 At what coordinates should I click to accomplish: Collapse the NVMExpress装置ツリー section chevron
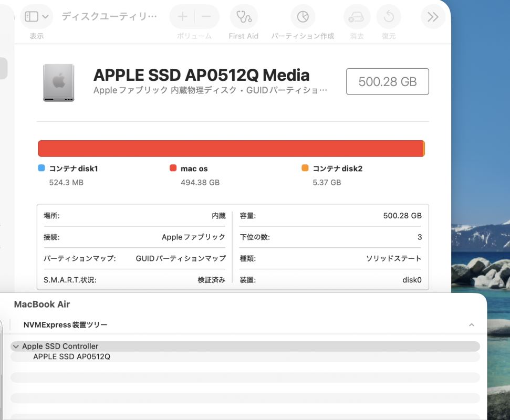coord(471,325)
